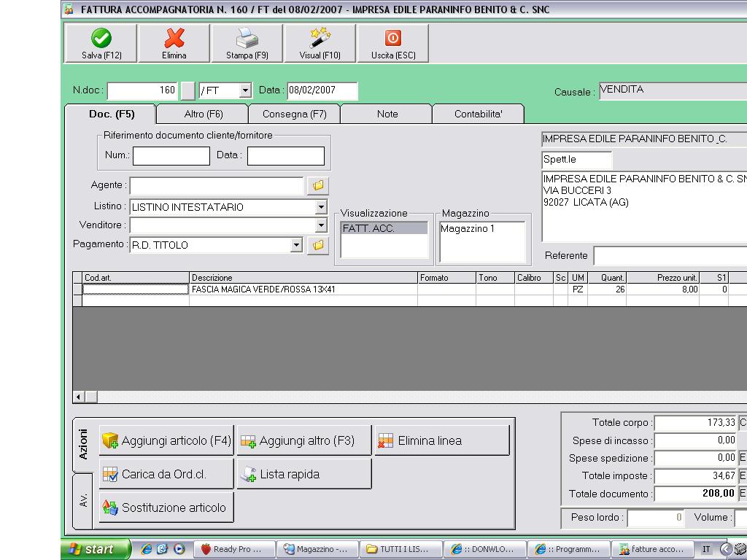Viewport: 747px width, 560px height.
Task: Open folder browse icon next to Agente
Action: 318,186
